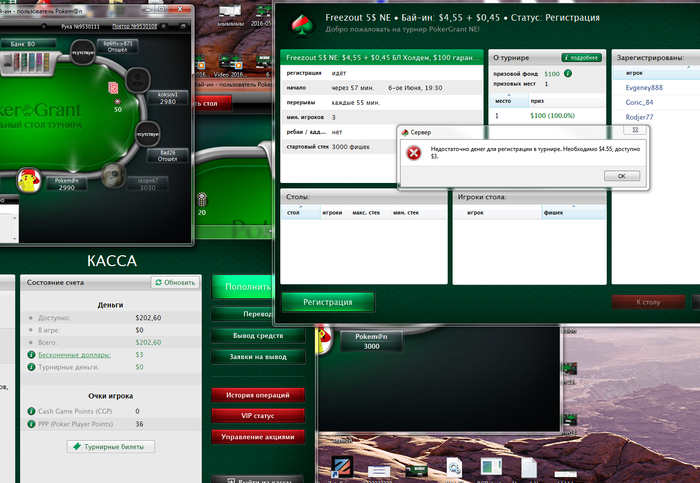Click Bad26 Отошёл player plate
Image resolution: width=700 pixels, height=483 pixels.
coord(167,156)
